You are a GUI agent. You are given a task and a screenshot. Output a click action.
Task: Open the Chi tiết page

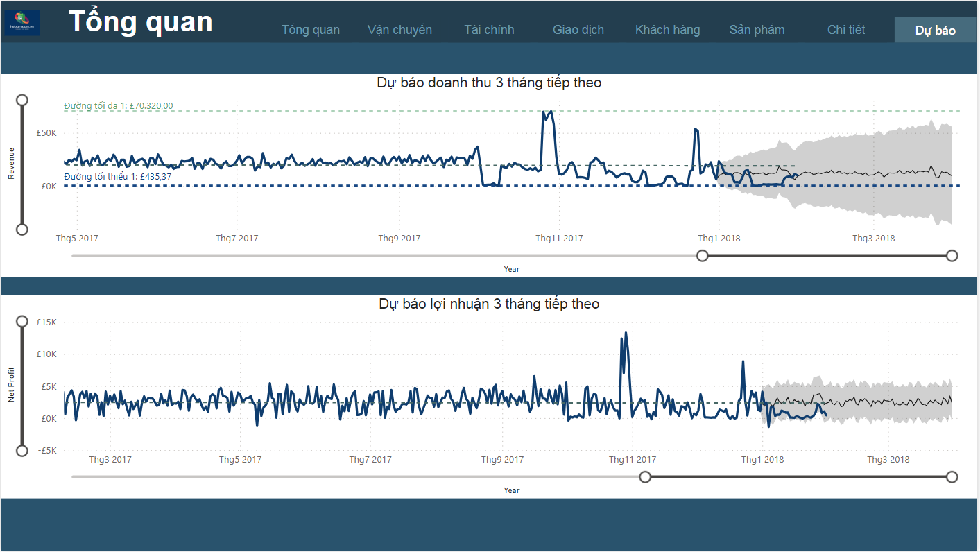tap(846, 30)
